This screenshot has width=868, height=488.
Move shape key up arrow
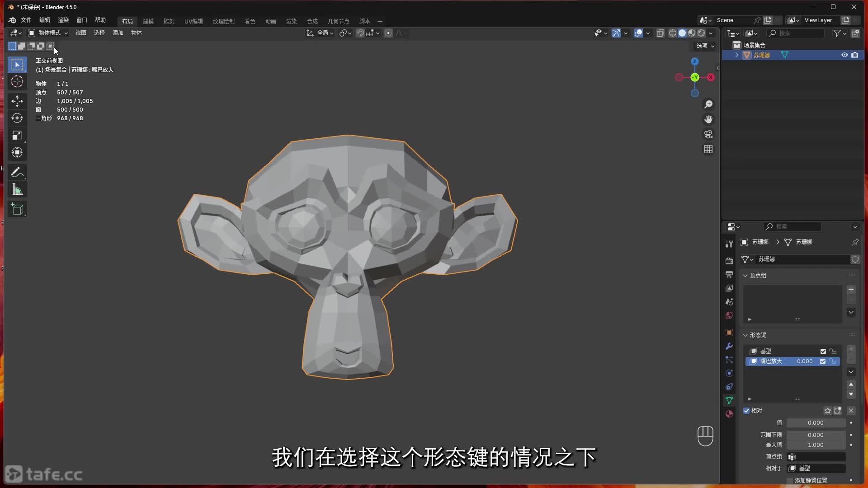(851, 385)
